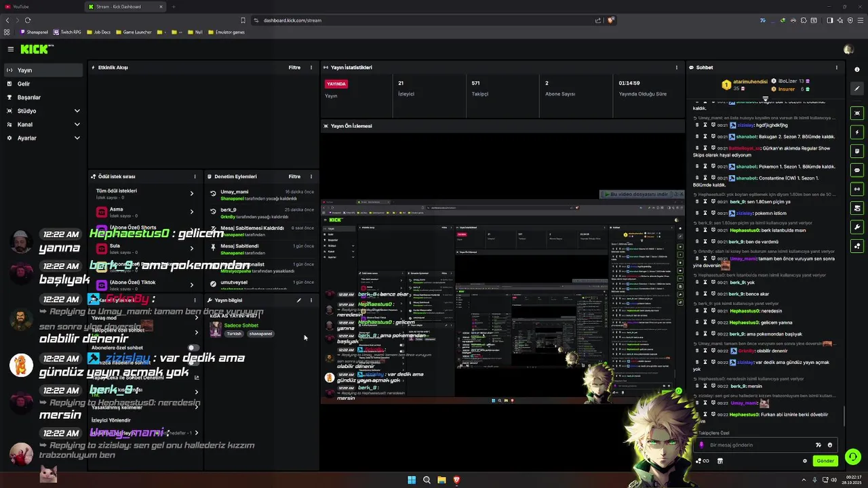Viewport: 868px width, 488px height.
Task: Open the Denetim Eylemleri panel options menu
Action: pos(311,176)
